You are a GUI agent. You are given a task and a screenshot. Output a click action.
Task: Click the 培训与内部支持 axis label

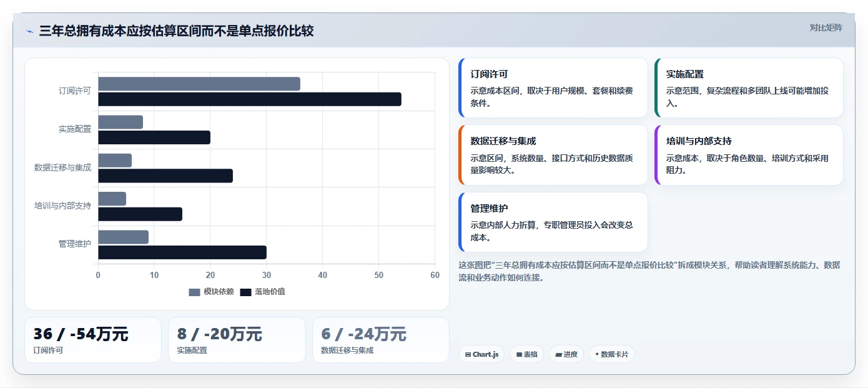click(x=62, y=206)
